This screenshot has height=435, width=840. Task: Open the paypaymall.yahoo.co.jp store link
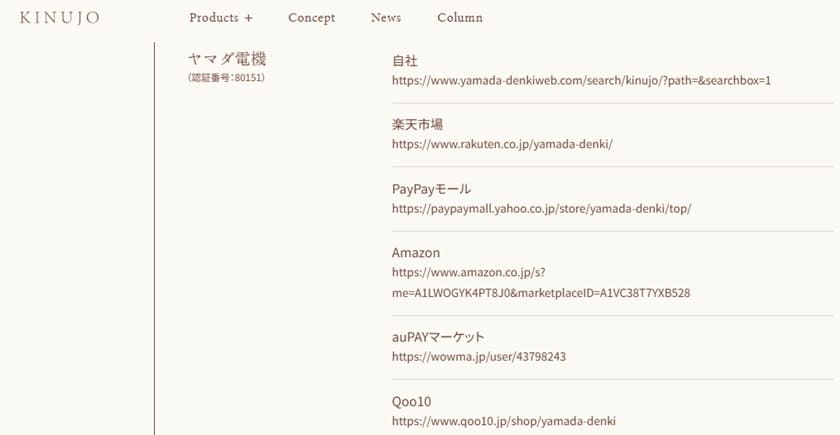click(541, 209)
